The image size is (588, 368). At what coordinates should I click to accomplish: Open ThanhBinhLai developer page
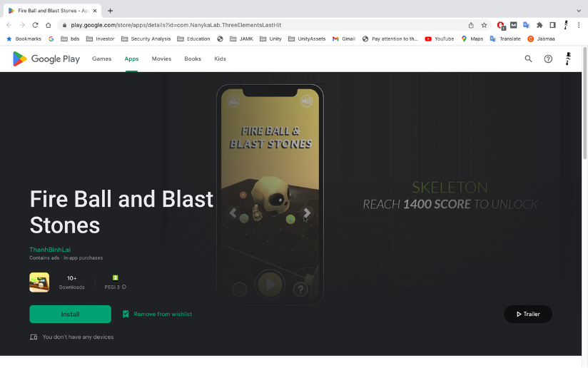click(x=50, y=250)
